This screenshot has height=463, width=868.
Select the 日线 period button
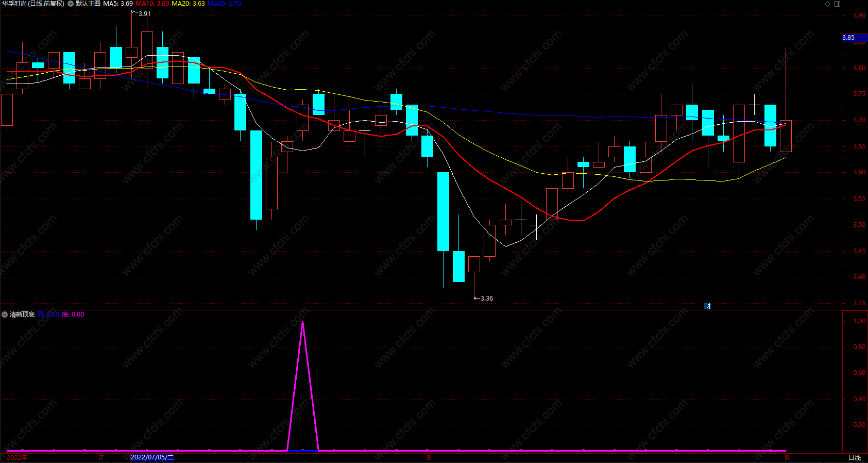[x=855, y=457]
